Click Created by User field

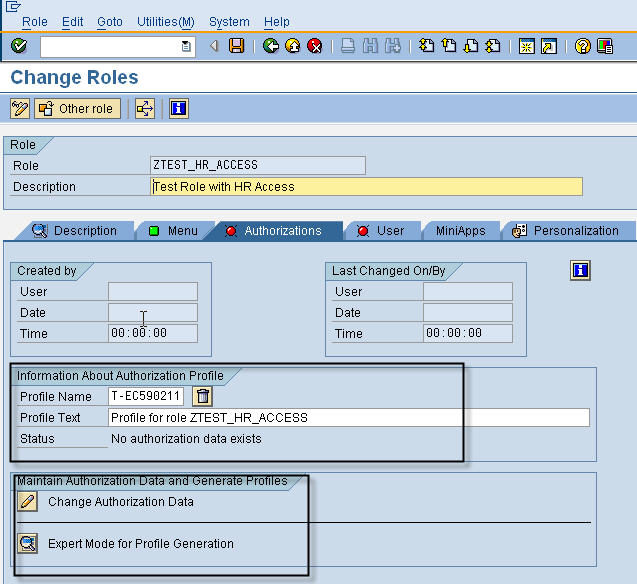(153, 292)
